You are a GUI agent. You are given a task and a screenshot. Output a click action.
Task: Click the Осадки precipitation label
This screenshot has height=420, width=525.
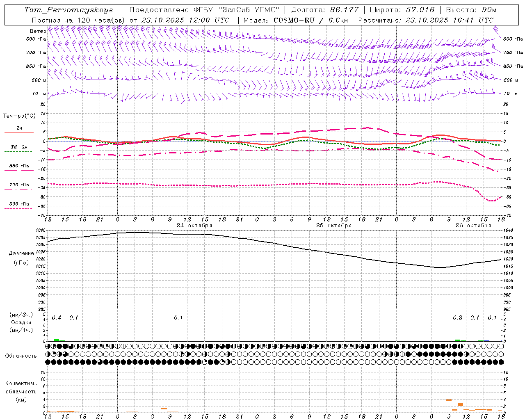pyautogui.click(x=21, y=322)
